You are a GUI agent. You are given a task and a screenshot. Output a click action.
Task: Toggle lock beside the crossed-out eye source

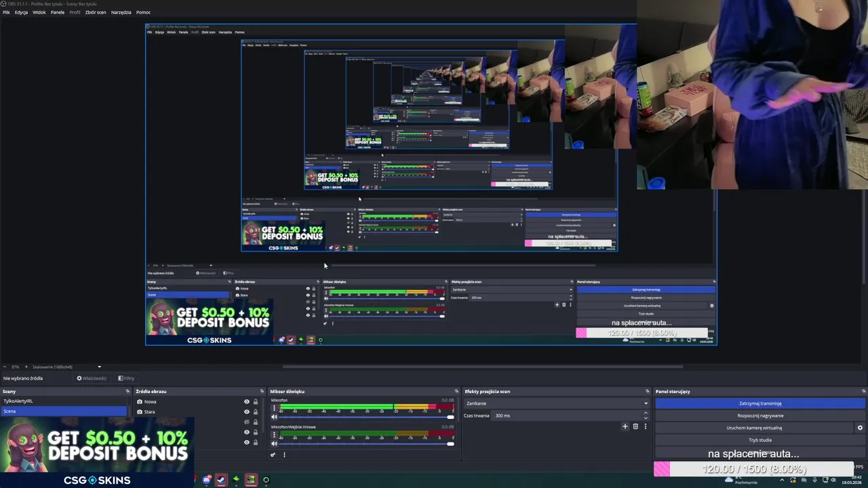click(256, 422)
